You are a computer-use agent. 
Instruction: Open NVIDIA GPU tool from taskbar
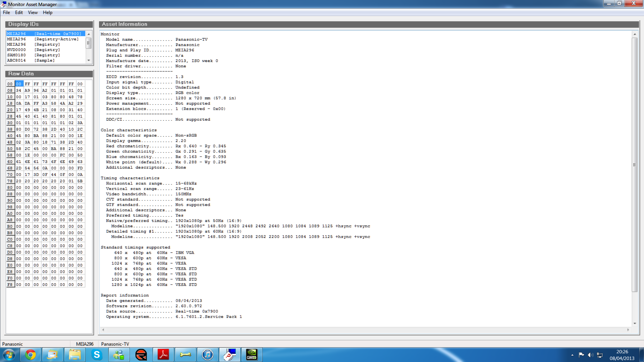tap(252, 355)
